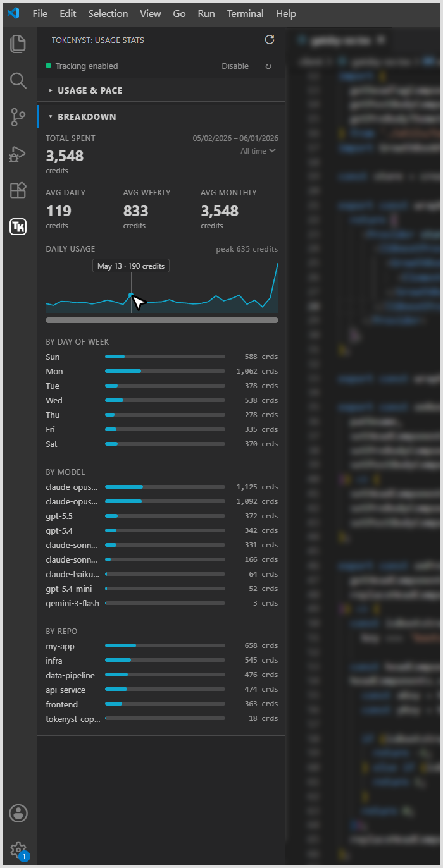Select the frontend repo row
The image size is (443, 868).
162,705
